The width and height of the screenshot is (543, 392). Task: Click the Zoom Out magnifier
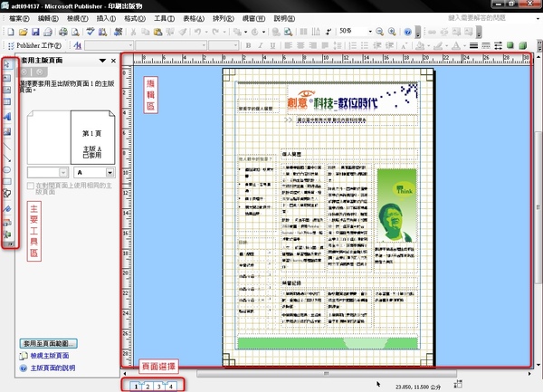point(379,32)
